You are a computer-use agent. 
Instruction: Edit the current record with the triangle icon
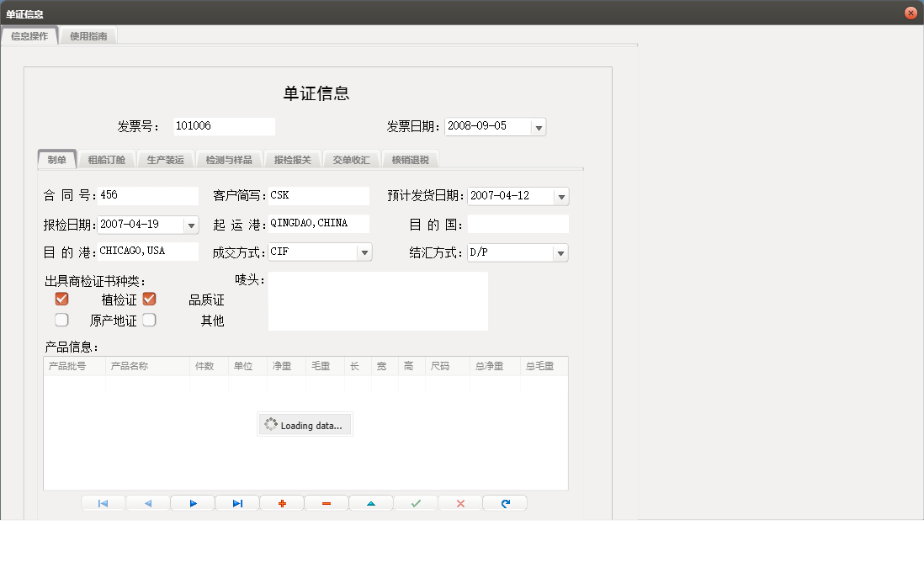[x=370, y=502]
